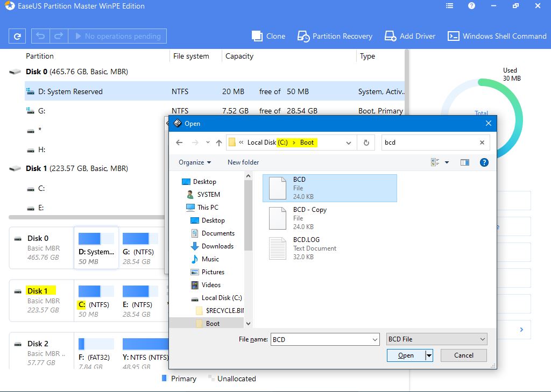
Task: Select Downloads in the navigation tree
Action: click(x=217, y=246)
